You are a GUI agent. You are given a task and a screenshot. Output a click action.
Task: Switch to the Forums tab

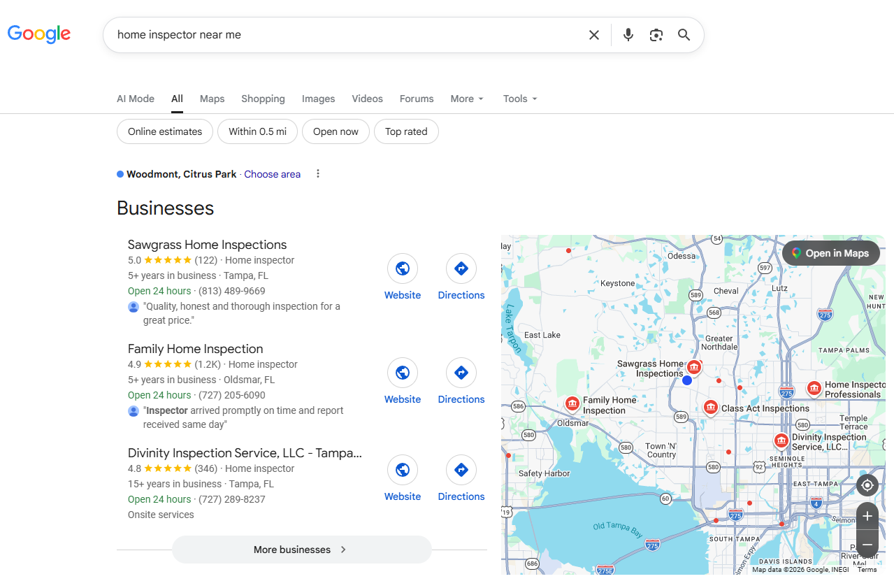tap(417, 99)
